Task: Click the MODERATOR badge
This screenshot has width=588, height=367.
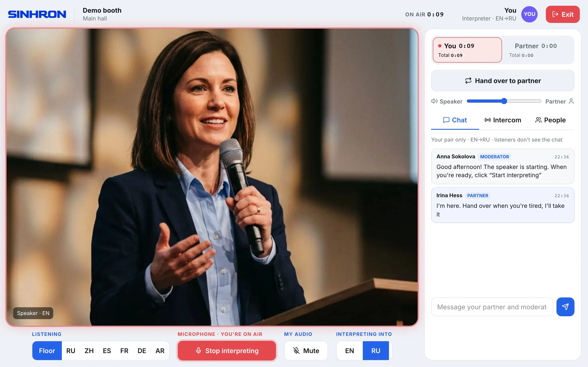Action: (x=494, y=156)
